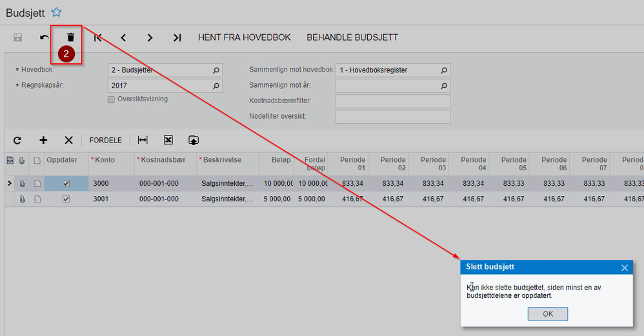Viewport: 644px width, 336px height.
Task: Click notes document column header
Action: point(37,161)
